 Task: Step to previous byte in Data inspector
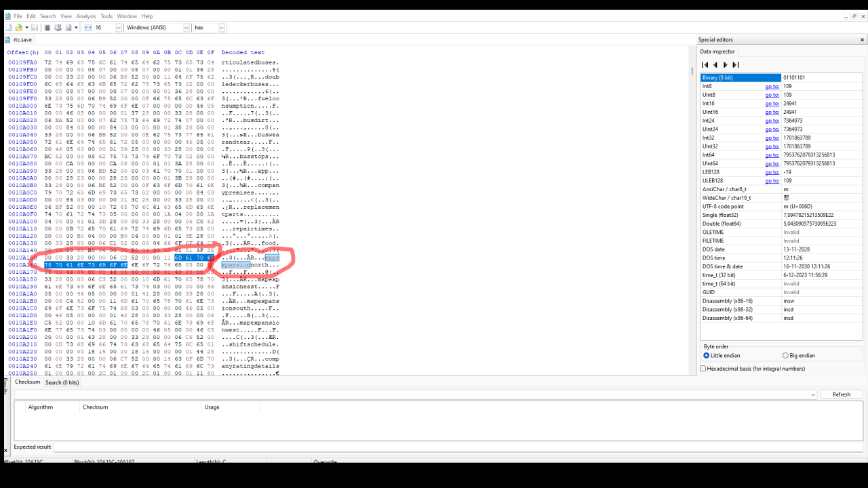click(x=715, y=65)
